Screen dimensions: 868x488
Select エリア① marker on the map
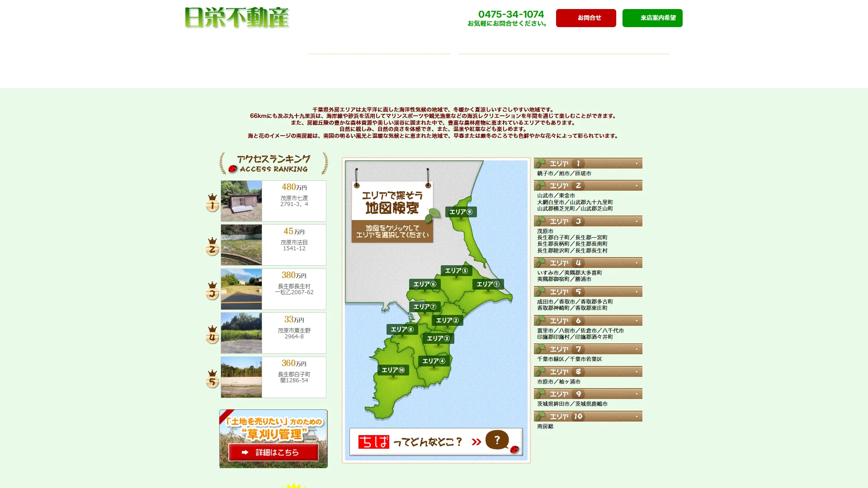click(488, 284)
